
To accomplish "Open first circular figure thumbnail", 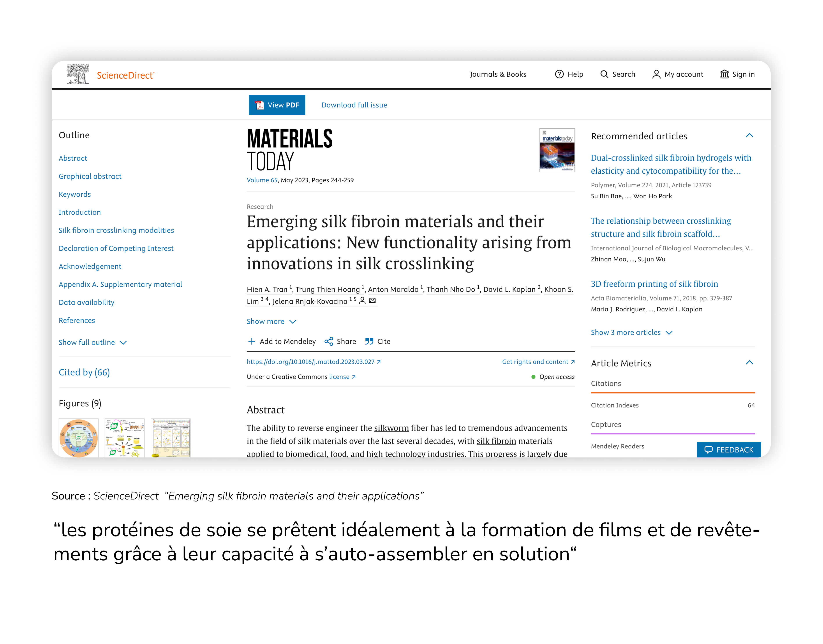I will point(78,438).
